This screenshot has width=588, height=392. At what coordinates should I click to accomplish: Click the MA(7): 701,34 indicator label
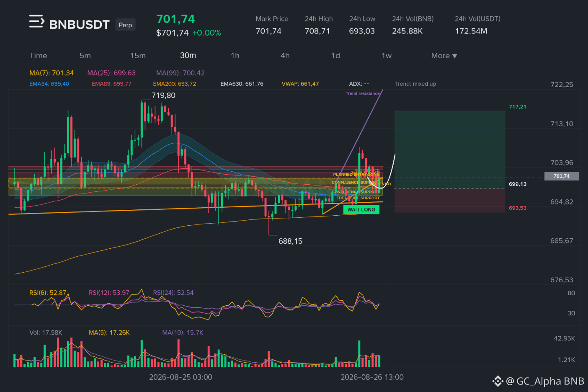click(x=52, y=73)
